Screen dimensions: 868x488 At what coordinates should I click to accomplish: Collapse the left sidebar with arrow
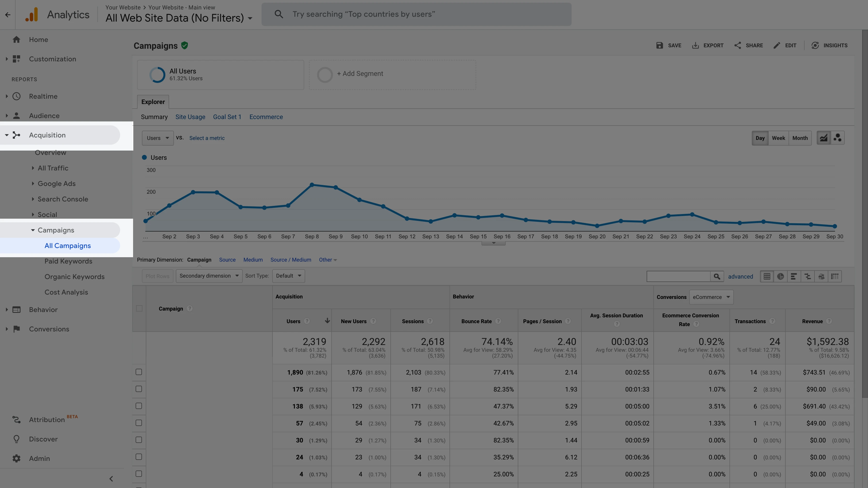111,479
